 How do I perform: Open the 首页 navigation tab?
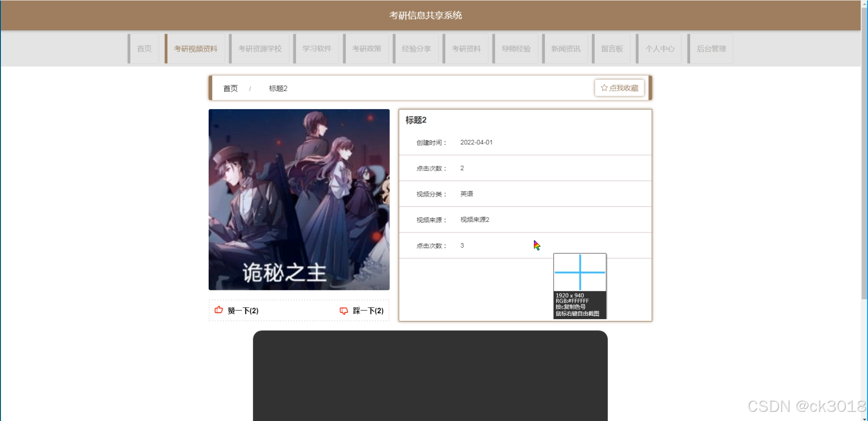[144, 49]
